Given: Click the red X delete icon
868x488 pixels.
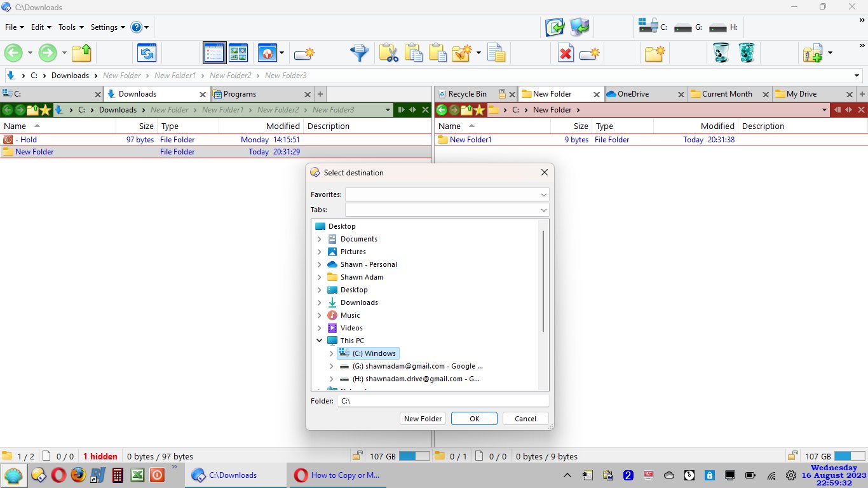Looking at the screenshot, I should pyautogui.click(x=566, y=53).
